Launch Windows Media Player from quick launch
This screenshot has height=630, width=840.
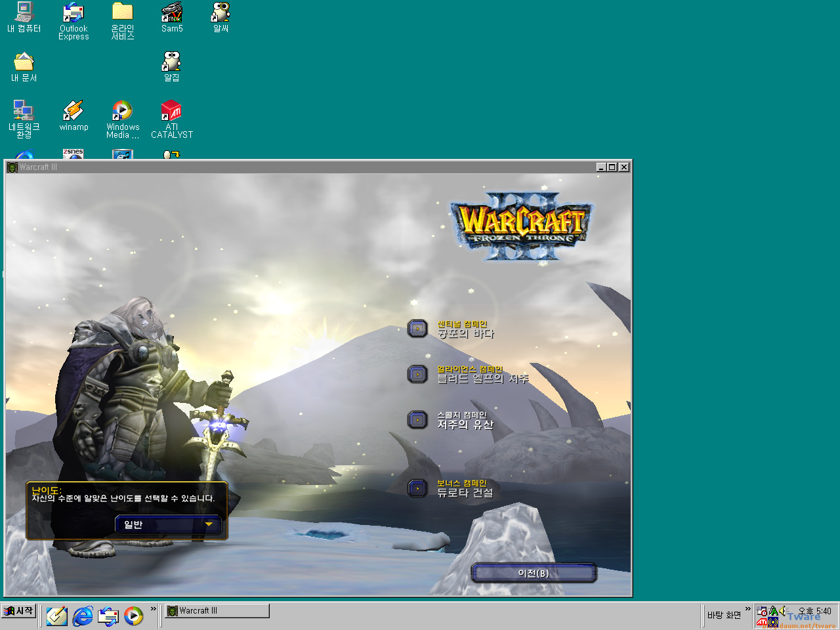(134, 616)
